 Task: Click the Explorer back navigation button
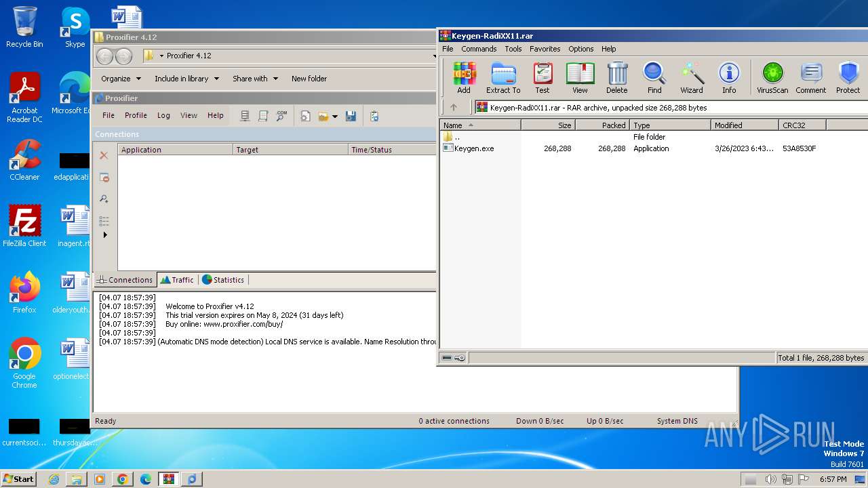[x=105, y=56]
